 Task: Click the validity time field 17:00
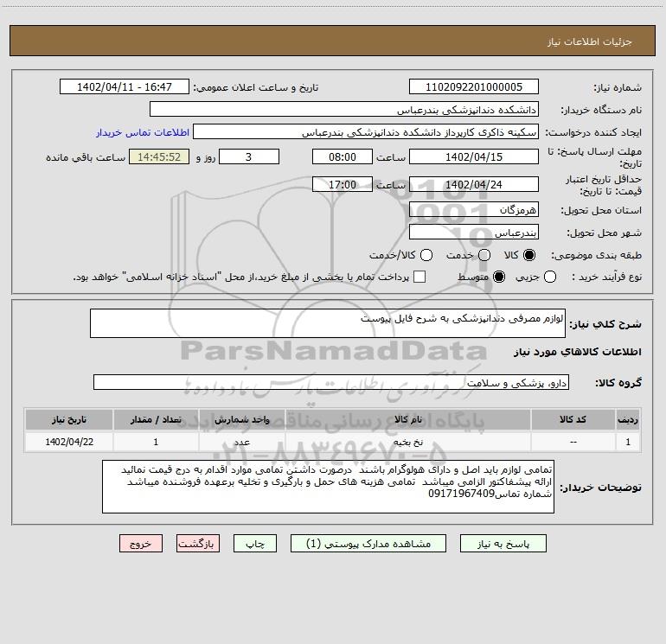pyautogui.click(x=343, y=185)
